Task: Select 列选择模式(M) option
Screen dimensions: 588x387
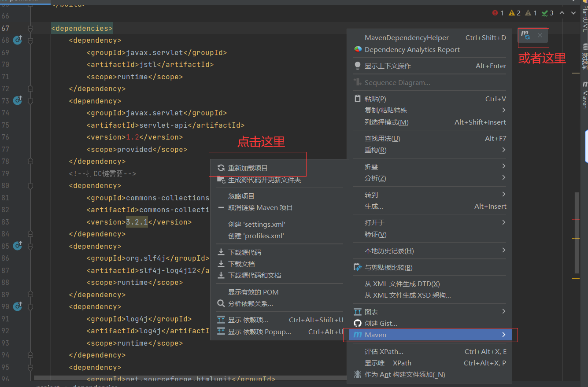Action: 429,122
